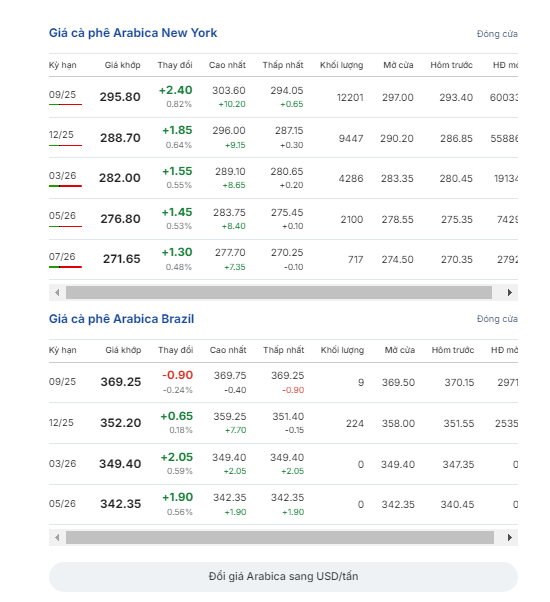Click 'Đổi giá Arabica sang USD/tấn' button
The width and height of the screenshot is (550, 602).
(x=283, y=577)
